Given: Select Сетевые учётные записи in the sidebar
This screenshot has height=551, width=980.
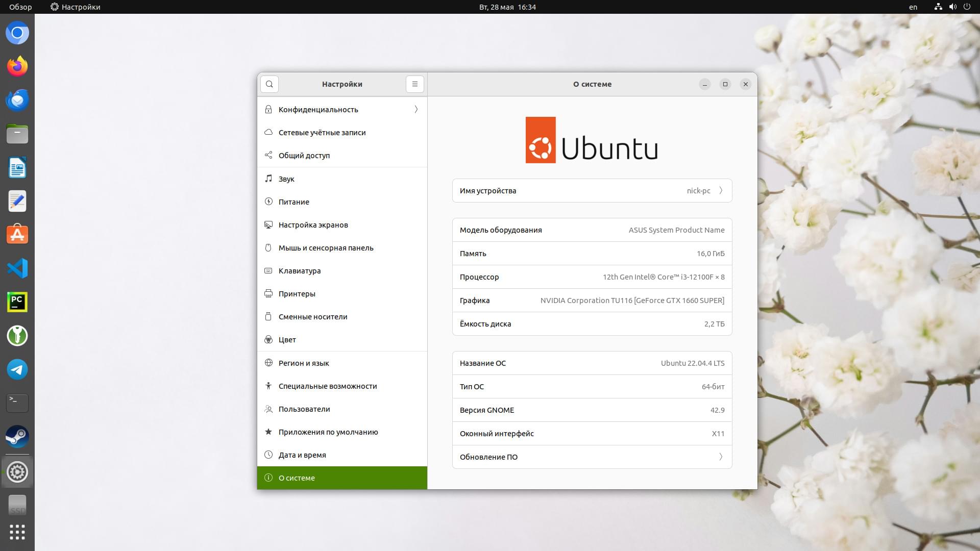Looking at the screenshot, I should [x=342, y=132].
